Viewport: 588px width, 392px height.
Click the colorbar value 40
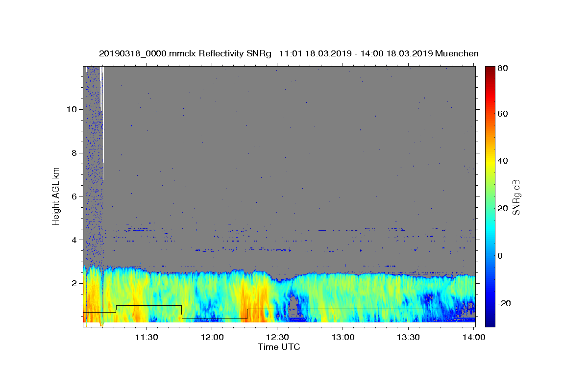tap(503, 161)
